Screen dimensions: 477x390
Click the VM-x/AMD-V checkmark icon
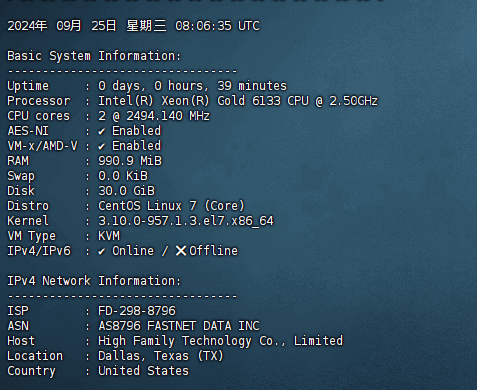[102, 147]
